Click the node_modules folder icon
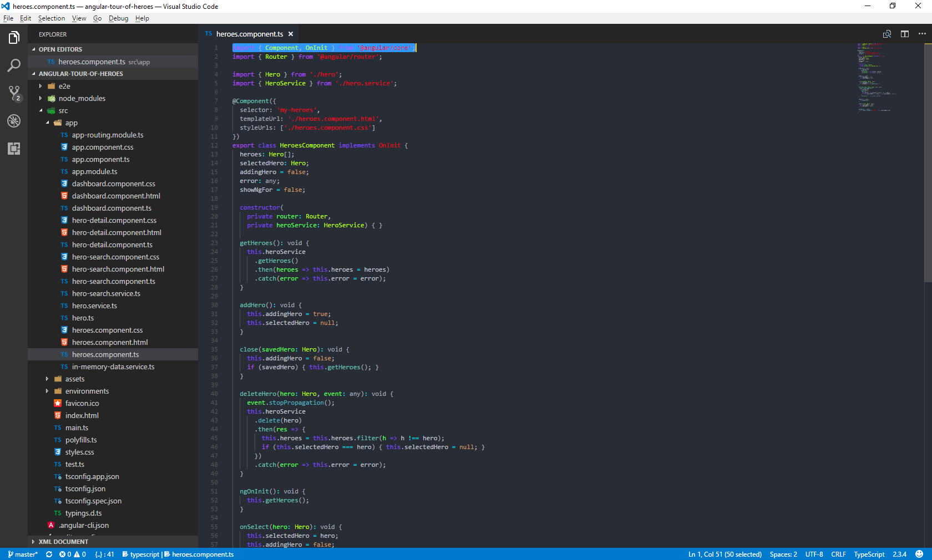Screen dimensions: 932x560 click(51, 99)
